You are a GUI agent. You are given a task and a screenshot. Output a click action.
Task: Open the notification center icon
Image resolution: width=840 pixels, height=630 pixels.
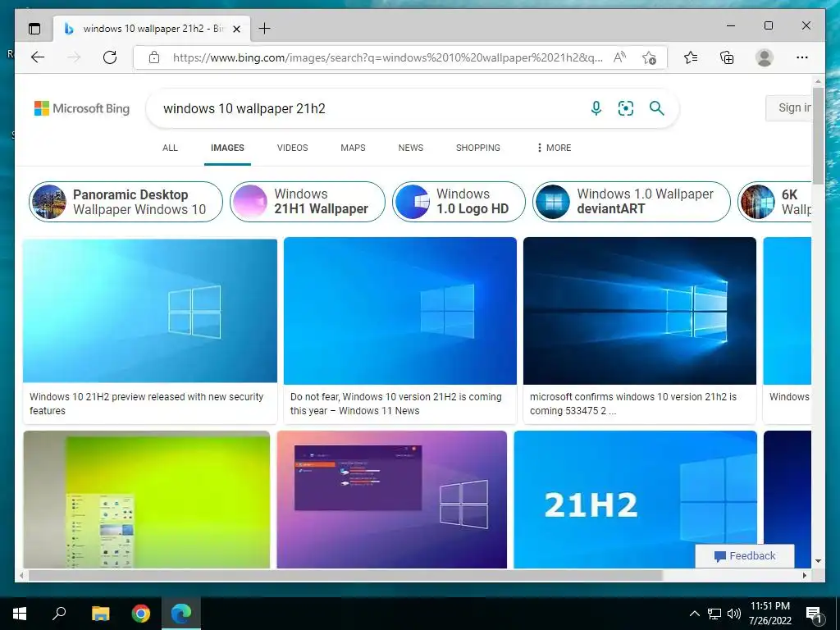[815, 614]
